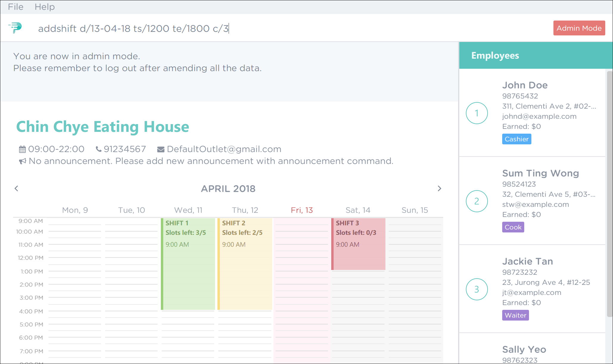Click employee number 1 circle for John Doe
The height and width of the screenshot is (364, 613).
click(477, 113)
